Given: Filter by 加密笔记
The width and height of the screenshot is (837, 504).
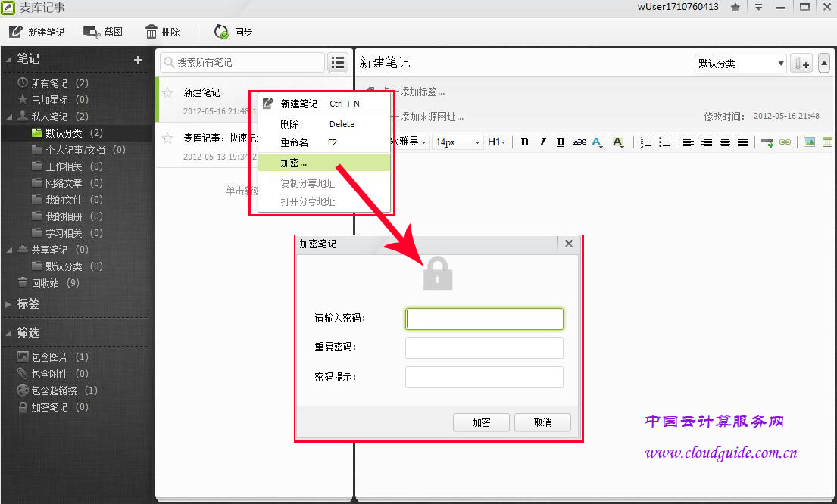Looking at the screenshot, I should 53,407.
